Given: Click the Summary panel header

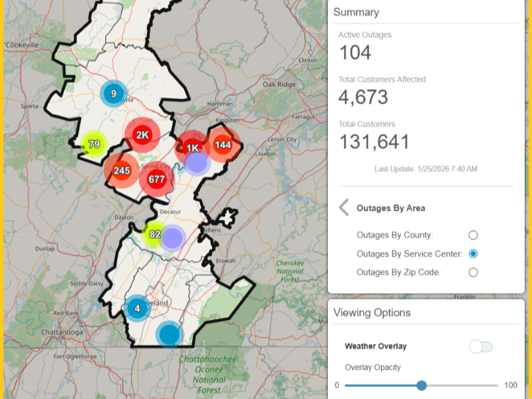Looking at the screenshot, I should click(356, 12).
